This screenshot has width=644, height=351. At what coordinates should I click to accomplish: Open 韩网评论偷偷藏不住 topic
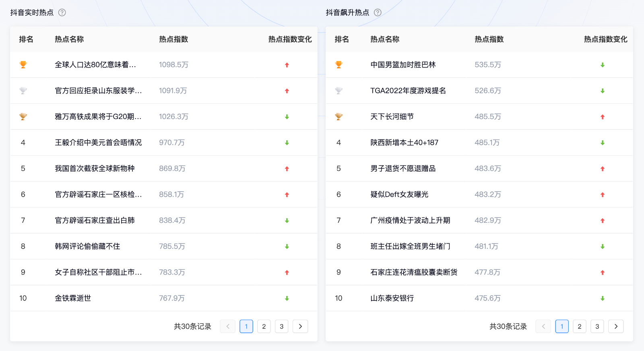click(87, 246)
